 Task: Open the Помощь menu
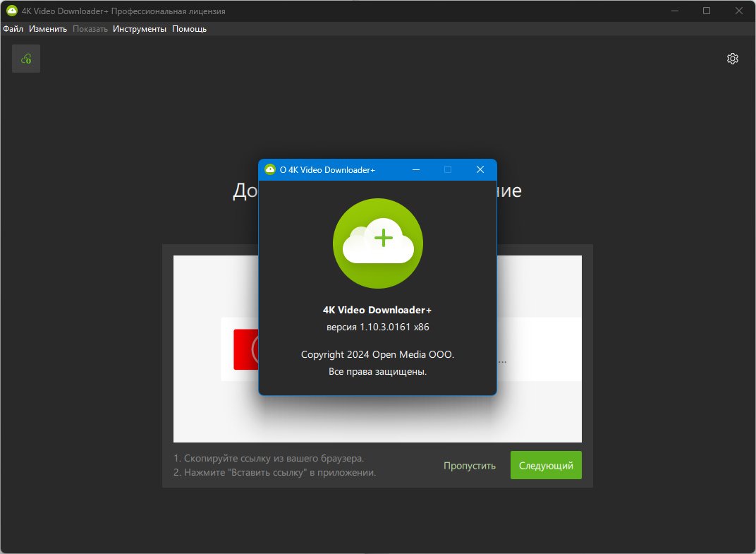(190, 29)
